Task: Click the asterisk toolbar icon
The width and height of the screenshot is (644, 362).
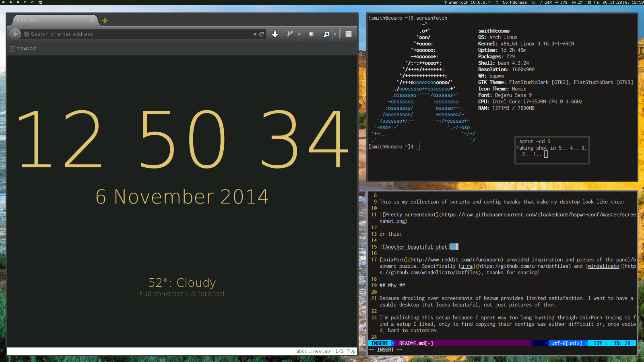Action: [x=311, y=34]
